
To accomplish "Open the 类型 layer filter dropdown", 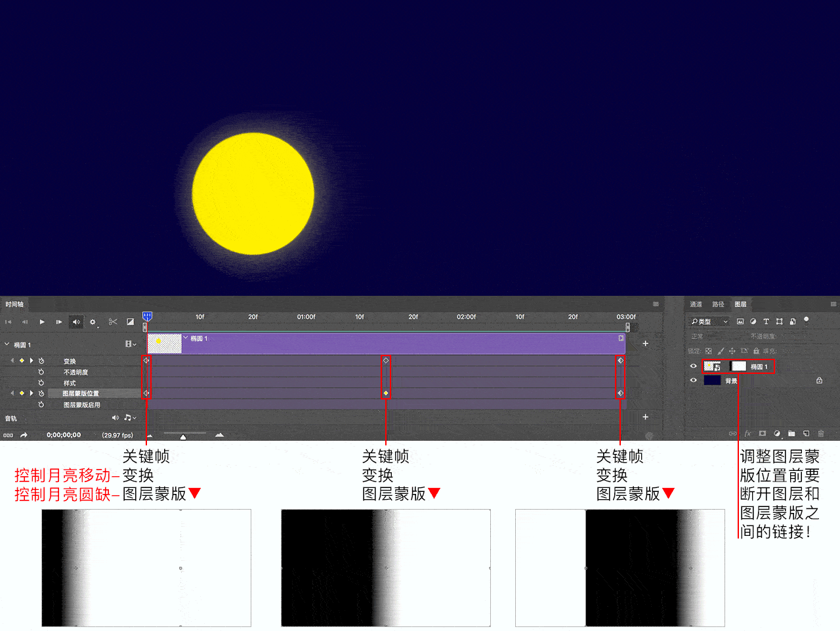I will pos(709,321).
